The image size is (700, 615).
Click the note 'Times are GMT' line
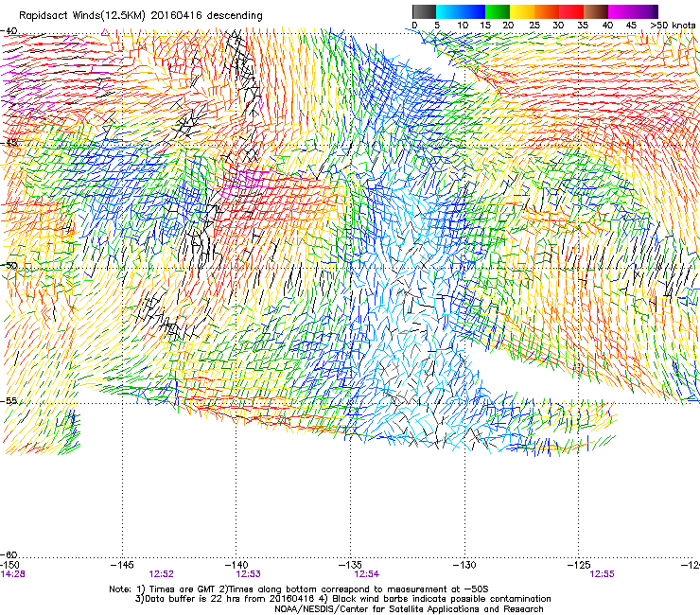click(298, 589)
